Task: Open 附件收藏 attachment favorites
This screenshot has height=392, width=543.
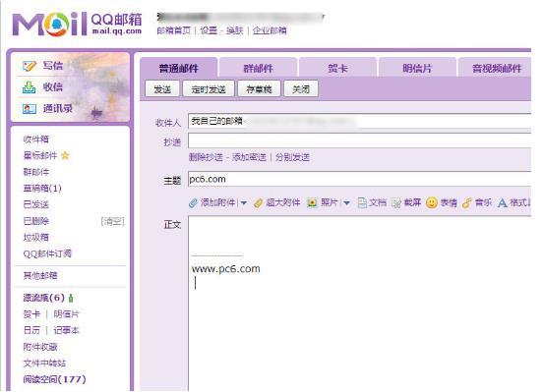Action: tap(40, 347)
